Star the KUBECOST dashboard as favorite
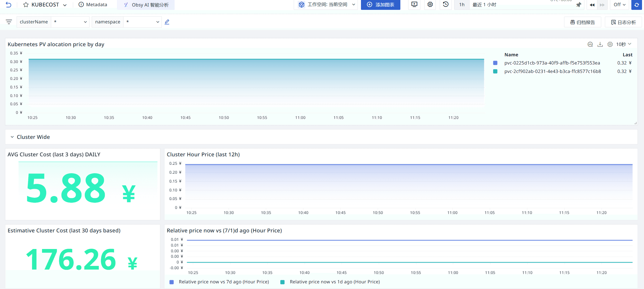644x289 pixels. click(26, 5)
